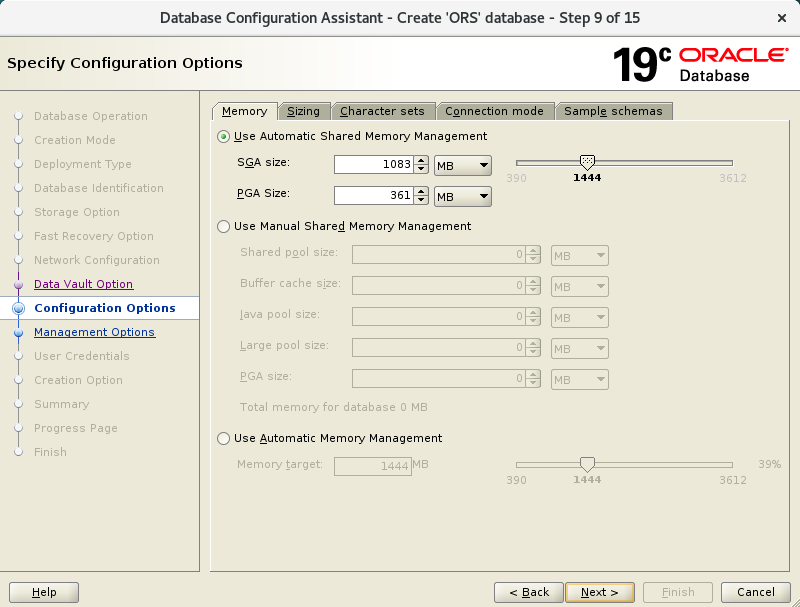Click the PGA Size input field
This screenshot has height=607, width=800.
pos(373,195)
